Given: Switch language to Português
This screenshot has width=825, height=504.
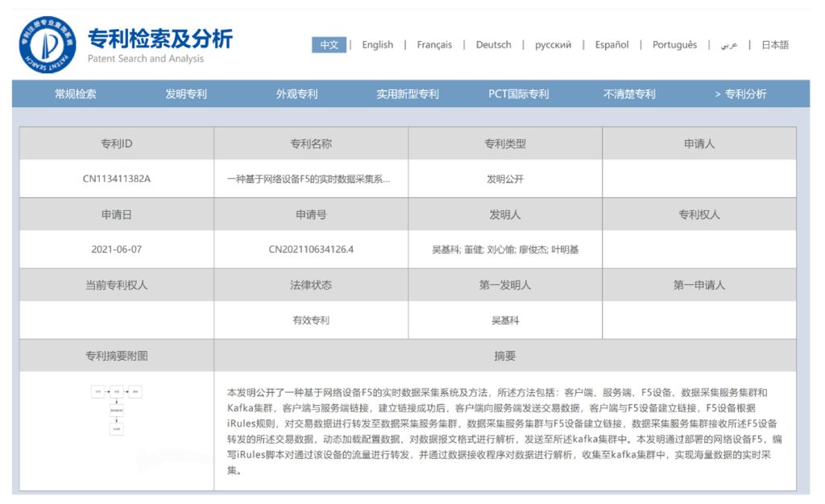Looking at the screenshot, I should point(674,44).
